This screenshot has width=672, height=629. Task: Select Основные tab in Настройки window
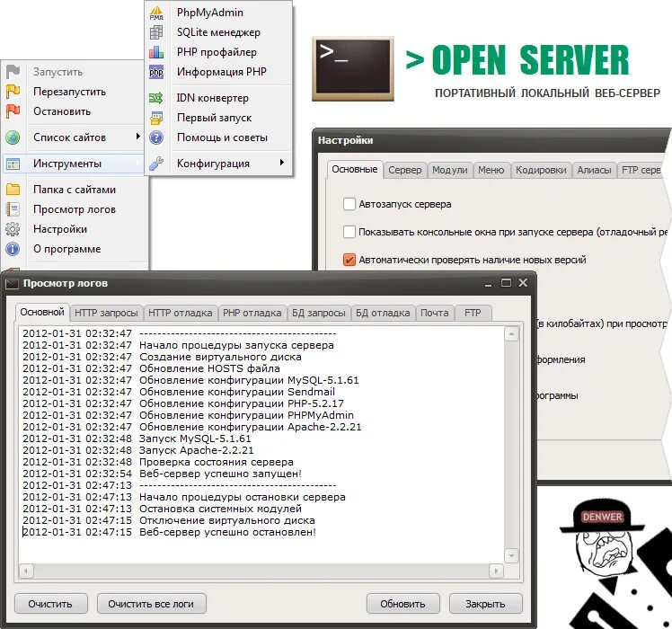pyautogui.click(x=355, y=169)
